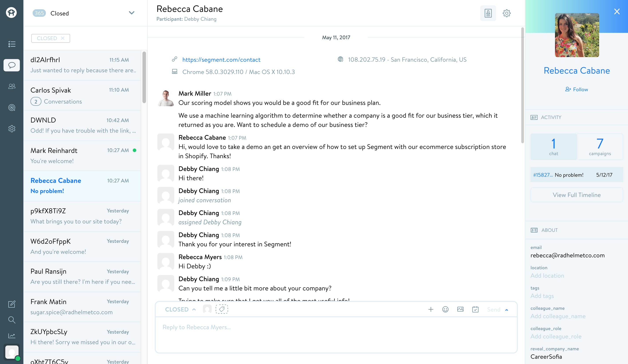Click Rebecca Cabane name in profile
The image size is (628, 364).
point(577,71)
